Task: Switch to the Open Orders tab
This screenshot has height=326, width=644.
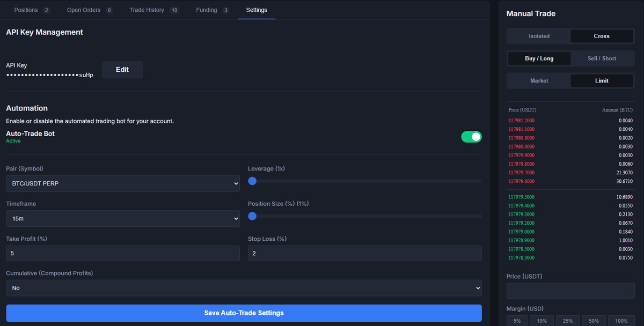Action: [x=90, y=10]
